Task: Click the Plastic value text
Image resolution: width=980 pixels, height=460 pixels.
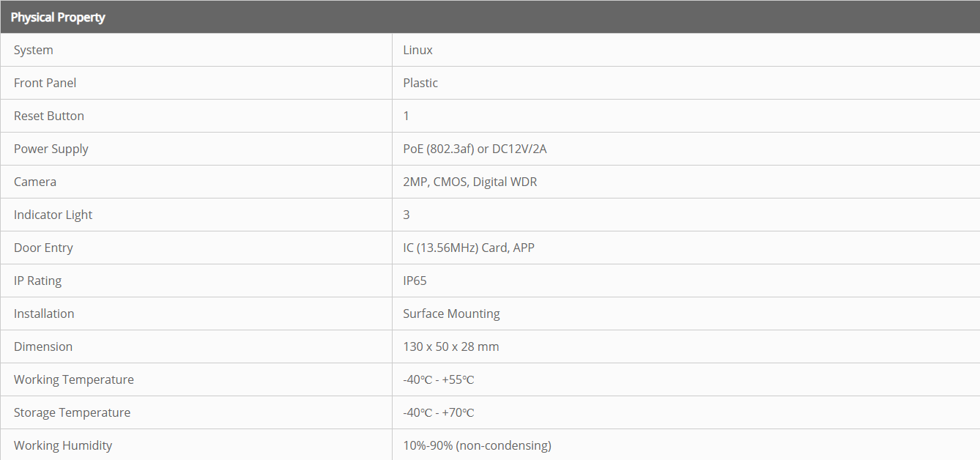Action: pyautogui.click(x=420, y=83)
